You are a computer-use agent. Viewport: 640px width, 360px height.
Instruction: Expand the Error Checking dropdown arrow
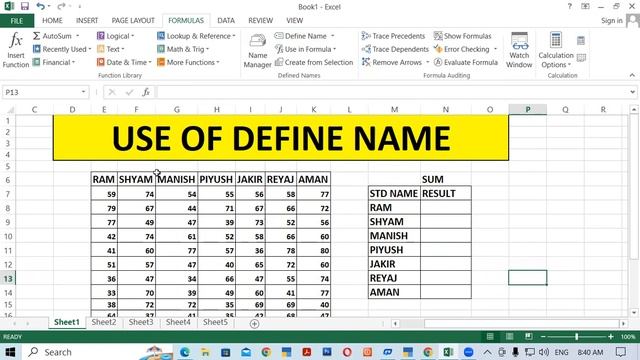pyautogui.click(x=496, y=49)
